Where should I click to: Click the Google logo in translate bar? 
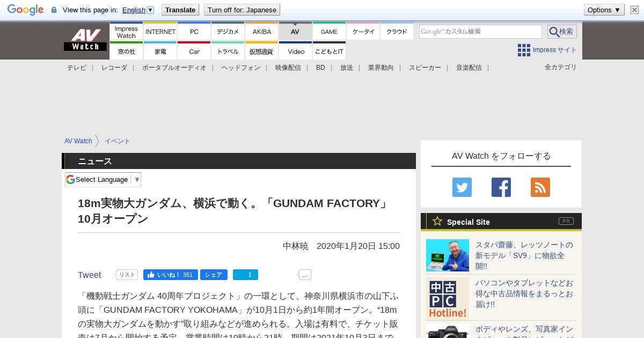(x=25, y=10)
